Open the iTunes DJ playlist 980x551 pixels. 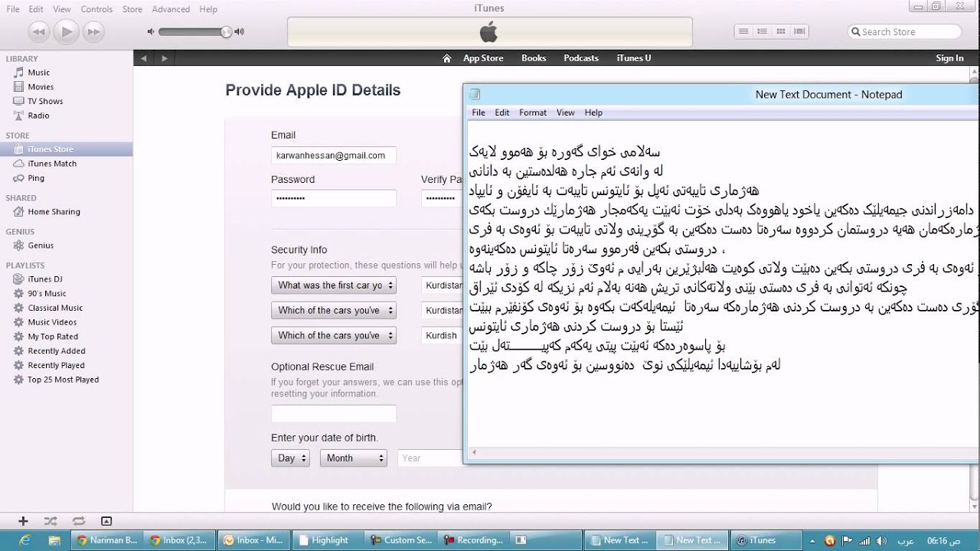(44, 279)
